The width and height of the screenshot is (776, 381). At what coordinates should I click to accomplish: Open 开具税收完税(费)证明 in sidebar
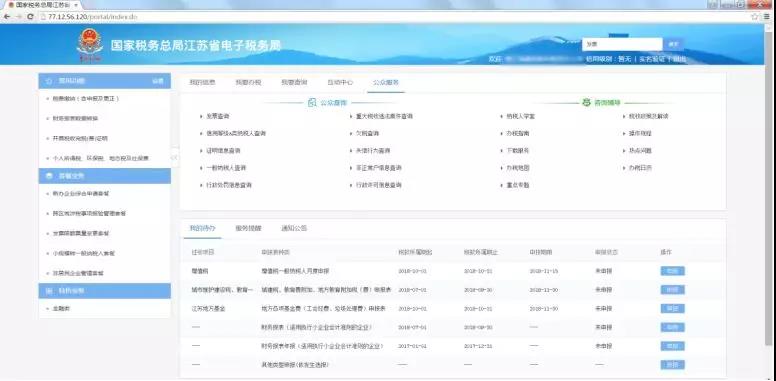click(x=80, y=139)
